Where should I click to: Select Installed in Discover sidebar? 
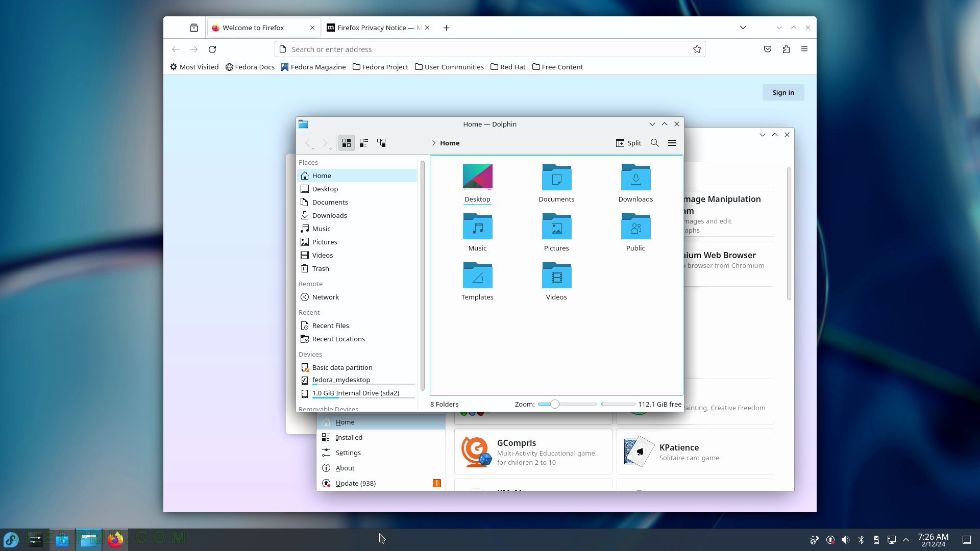tap(380, 437)
